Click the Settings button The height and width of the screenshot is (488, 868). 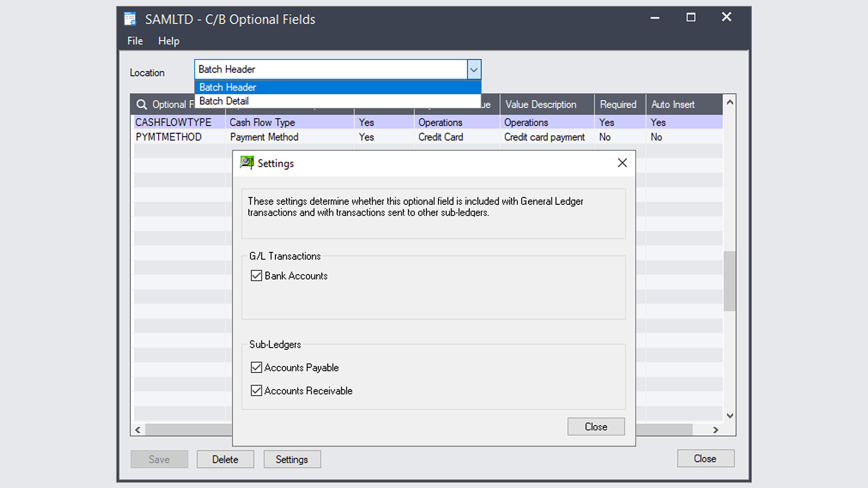click(292, 459)
